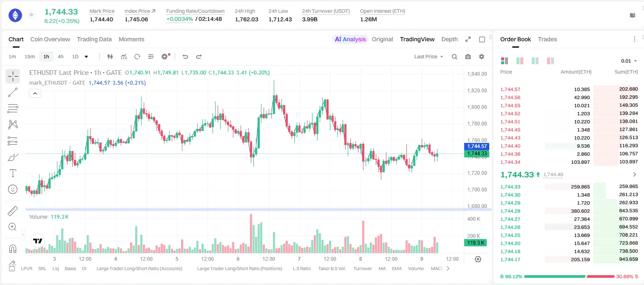Image resolution: width=644 pixels, height=285 pixels.
Task: Open the Last Price dropdown
Action: tap(428, 57)
